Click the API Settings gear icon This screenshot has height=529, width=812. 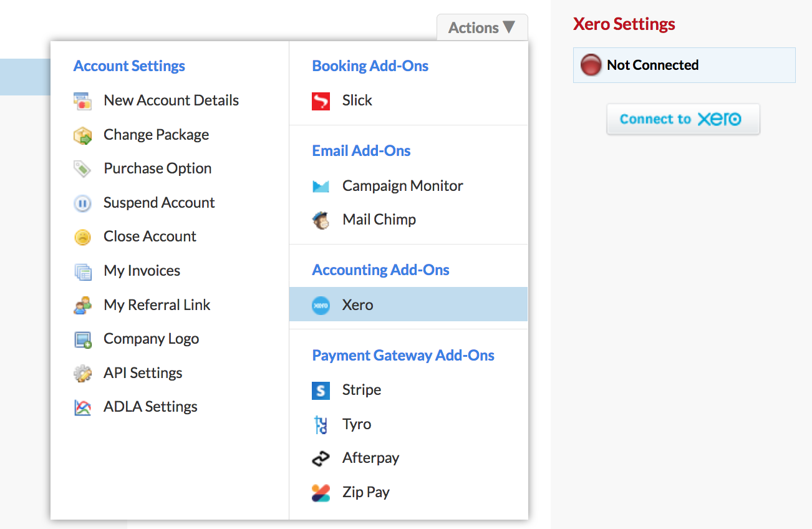pyautogui.click(x=82, y=373)
